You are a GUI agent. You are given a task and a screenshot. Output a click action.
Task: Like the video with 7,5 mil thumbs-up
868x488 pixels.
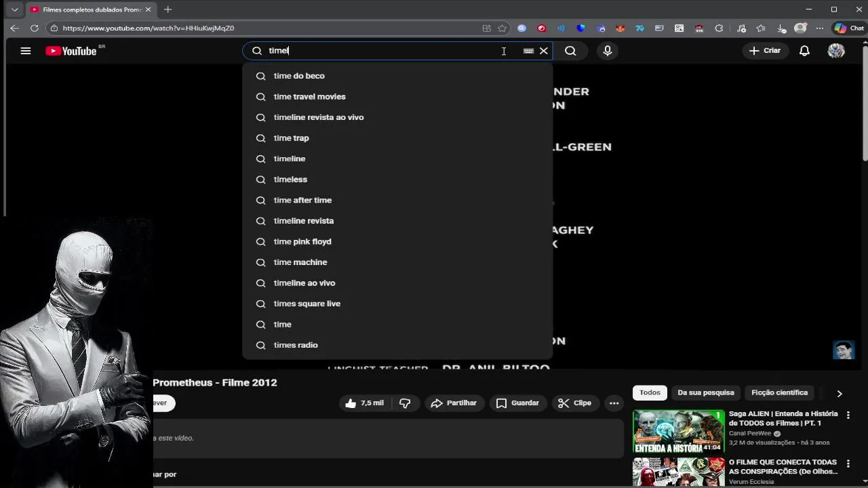365,403
